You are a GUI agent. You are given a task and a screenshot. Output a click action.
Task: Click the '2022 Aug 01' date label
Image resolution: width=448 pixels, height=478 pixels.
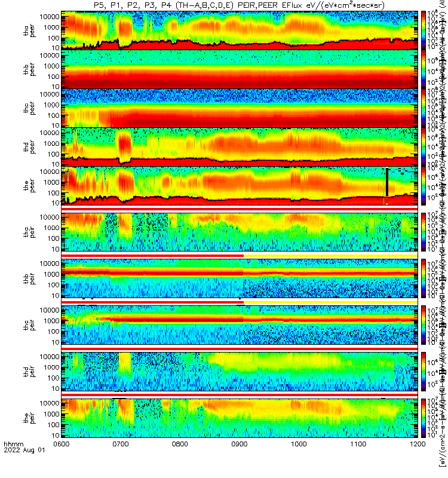[24, 450]
